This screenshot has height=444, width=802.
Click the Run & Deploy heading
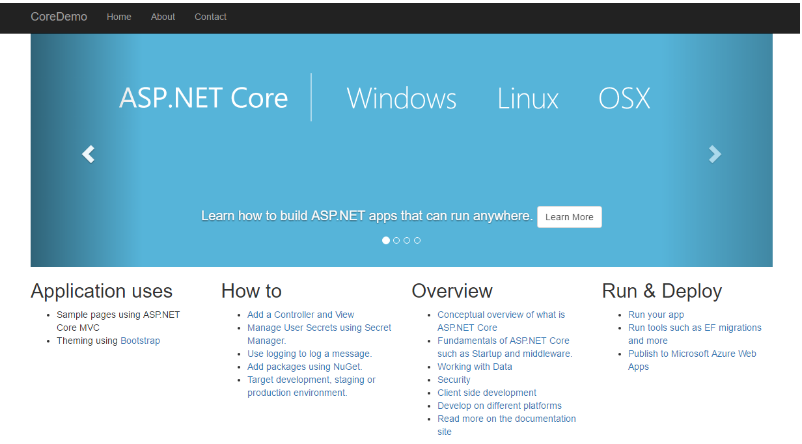click(x=662, y=291)
